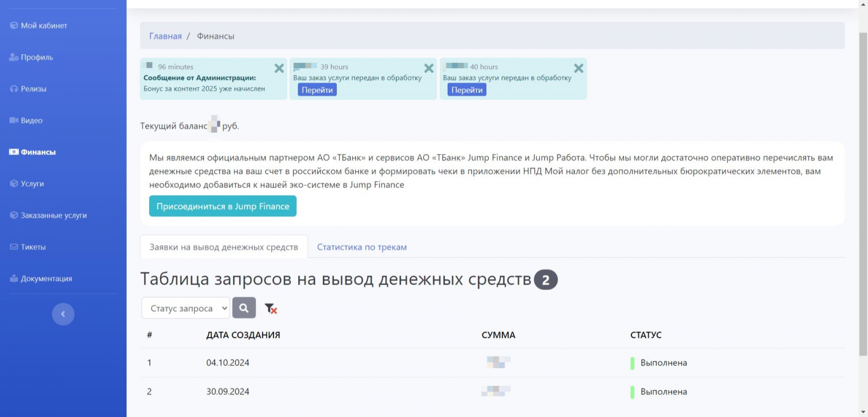This screenshot has width=868, height=417.
Task: Click Выполнена status in the 30.09.2024 row
Action: (663, 392)
